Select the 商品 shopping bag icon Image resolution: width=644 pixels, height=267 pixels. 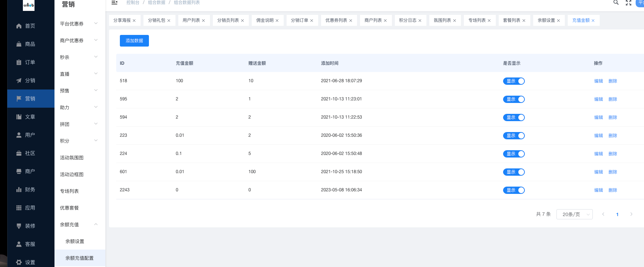pyautogui.click(x=19, y=44)
